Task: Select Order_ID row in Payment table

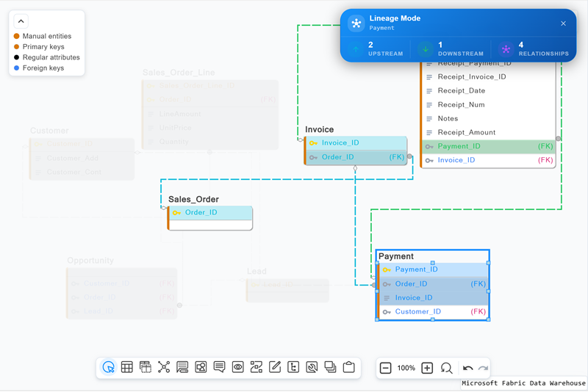Action: 433,284
